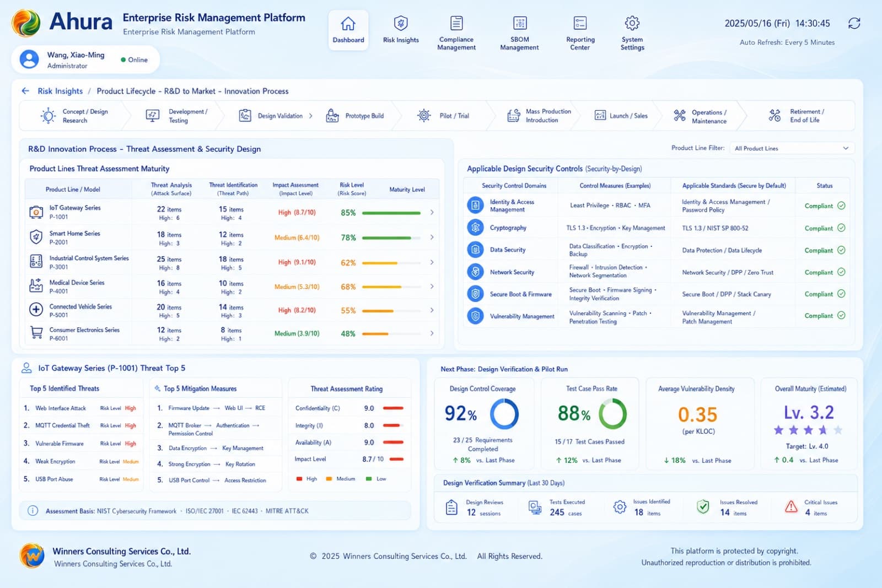Go back using the left arrow icon
The width and height of the screenshot is (882, 588).
point(25,91)
